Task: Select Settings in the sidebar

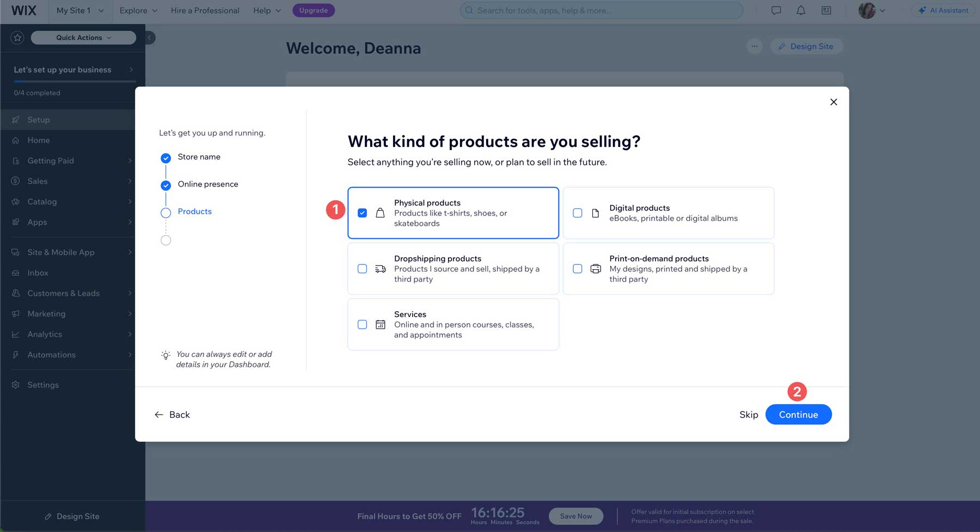Action: tap(43, 385)
